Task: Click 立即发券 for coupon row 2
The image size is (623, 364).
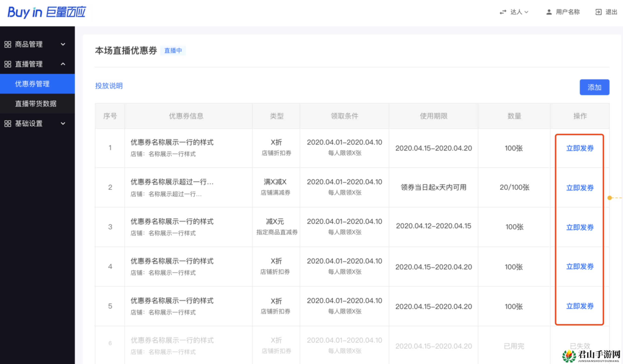Action: click(x=580, y=188)
